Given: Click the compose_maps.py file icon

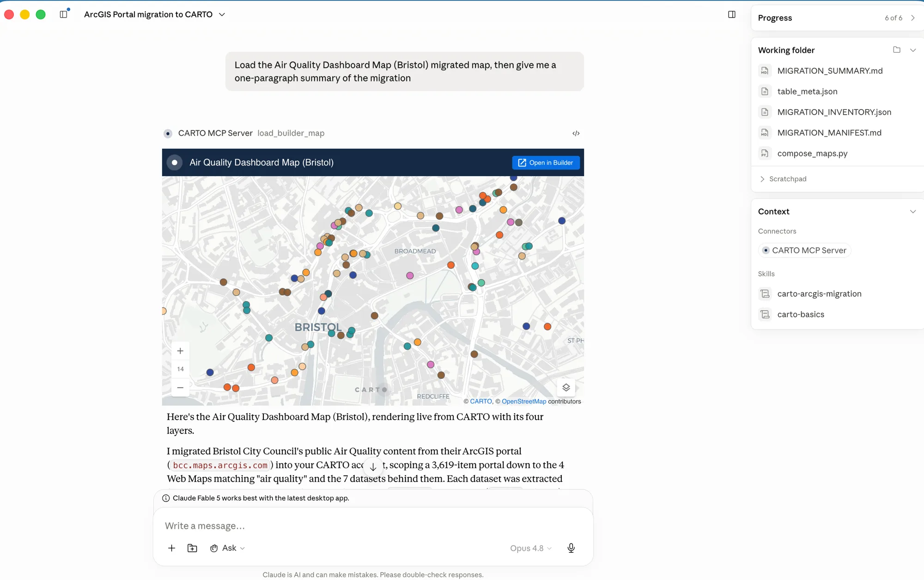Looking at the screenshot, I should 765,153.
